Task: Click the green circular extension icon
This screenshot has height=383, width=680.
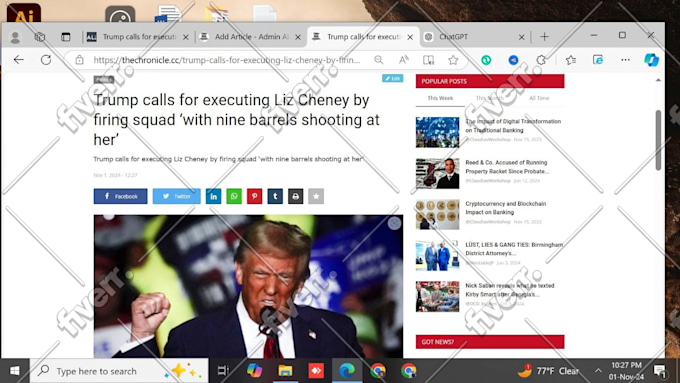Action: 486,60
